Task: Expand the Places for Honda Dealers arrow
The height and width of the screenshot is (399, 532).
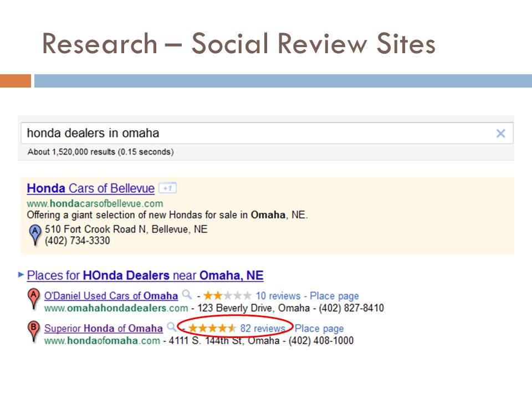Action: (21, 274)
